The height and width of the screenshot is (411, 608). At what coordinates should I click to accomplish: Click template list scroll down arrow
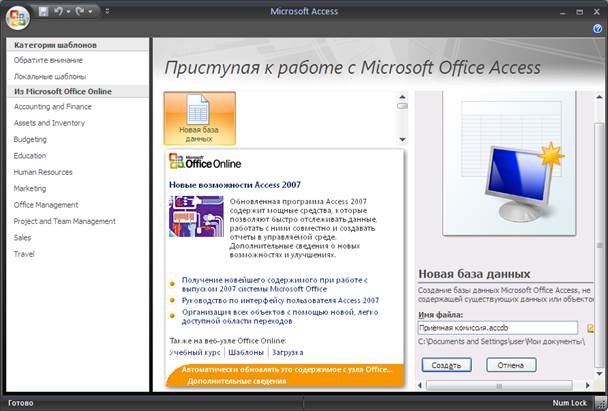click(x=402, y=139)
